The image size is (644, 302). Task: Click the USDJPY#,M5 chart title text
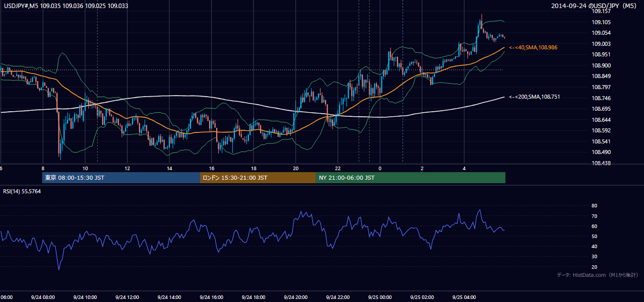click(66, 6)
